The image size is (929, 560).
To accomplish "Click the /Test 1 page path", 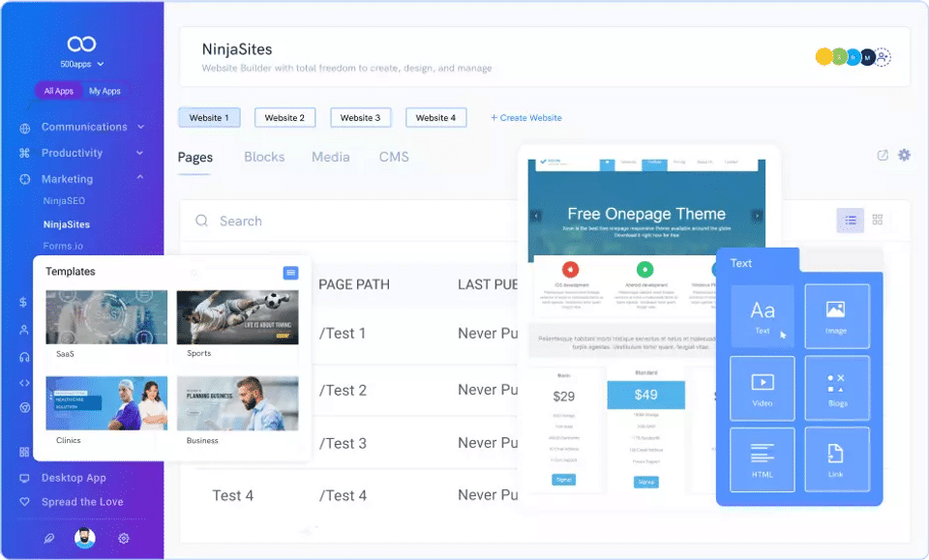I will tap(343, 334).
